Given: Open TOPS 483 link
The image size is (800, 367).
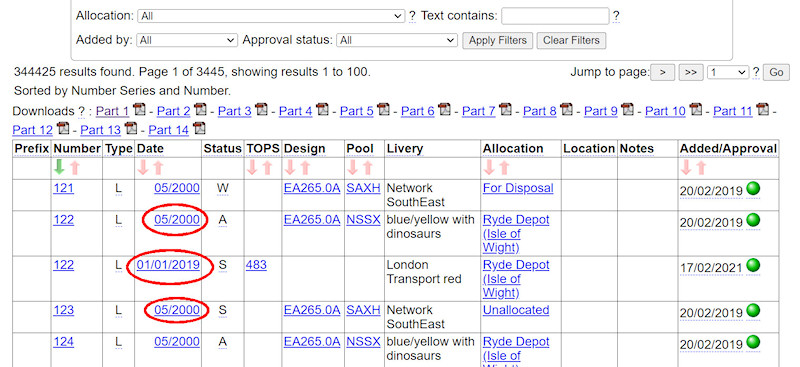Looking at the screenshot, I should (256, 265).
